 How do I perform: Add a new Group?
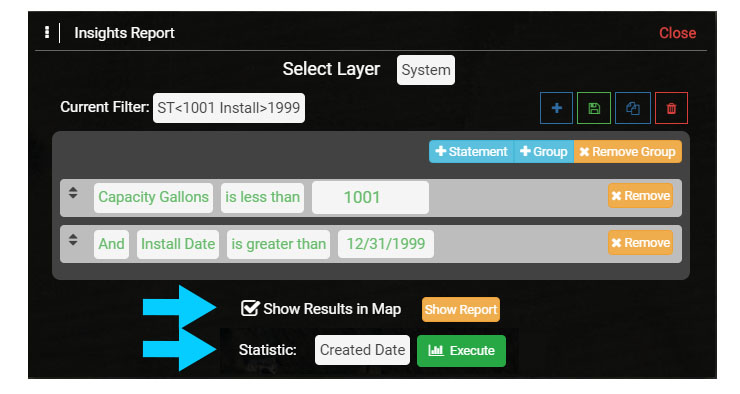(544, 151)
